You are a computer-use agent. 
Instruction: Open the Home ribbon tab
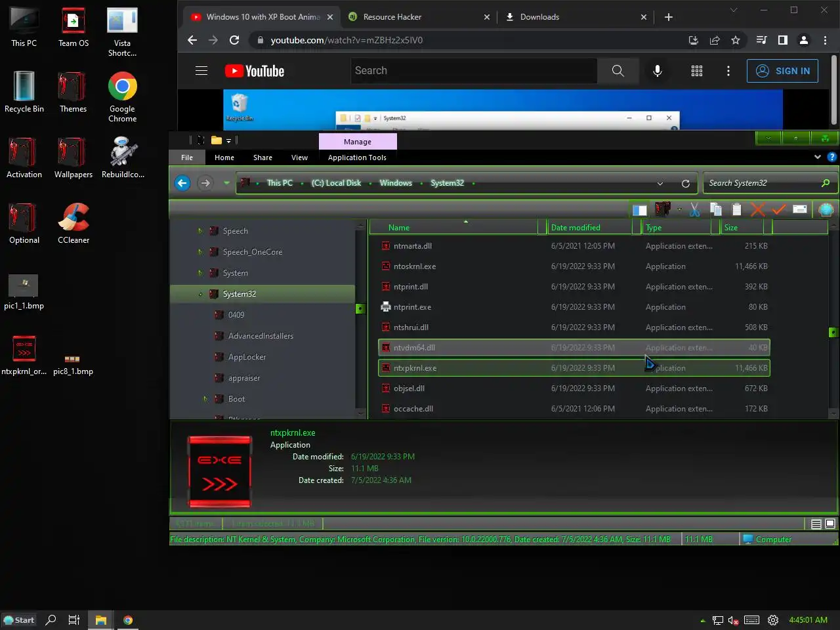tap(224, 157)
